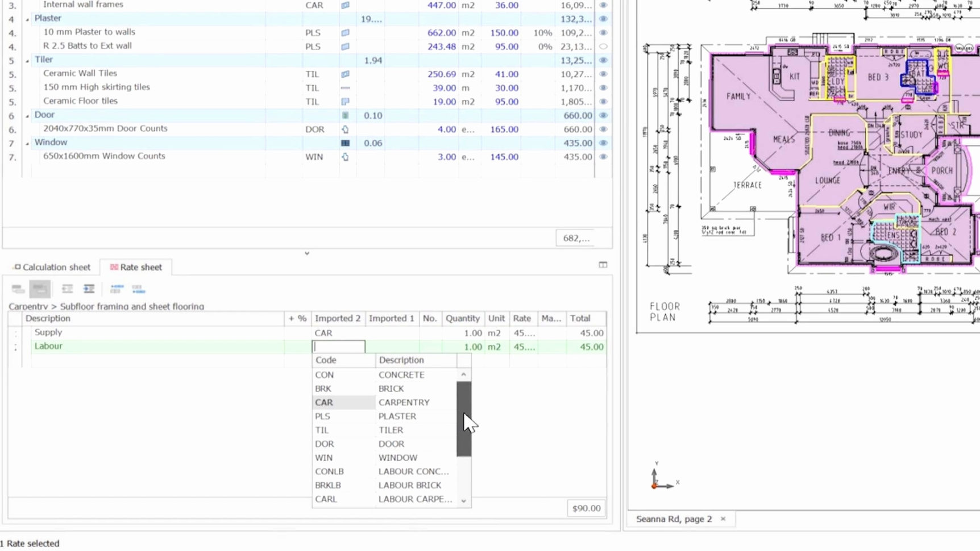980x551 pixels.
Task: Select the Seanna Rd, page 2 tab
Action: (x=674, y=519)
